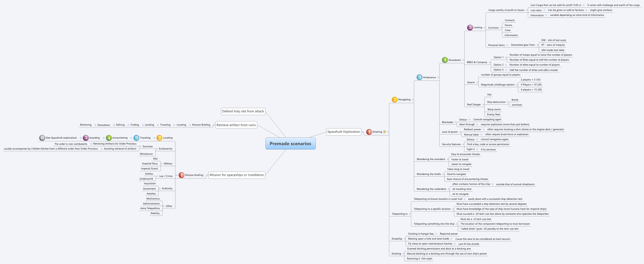This screenshot has height=264, width=644.
Task: Click the orange priority 2 icon beside Navigating
Action: (x=394, y=99)
